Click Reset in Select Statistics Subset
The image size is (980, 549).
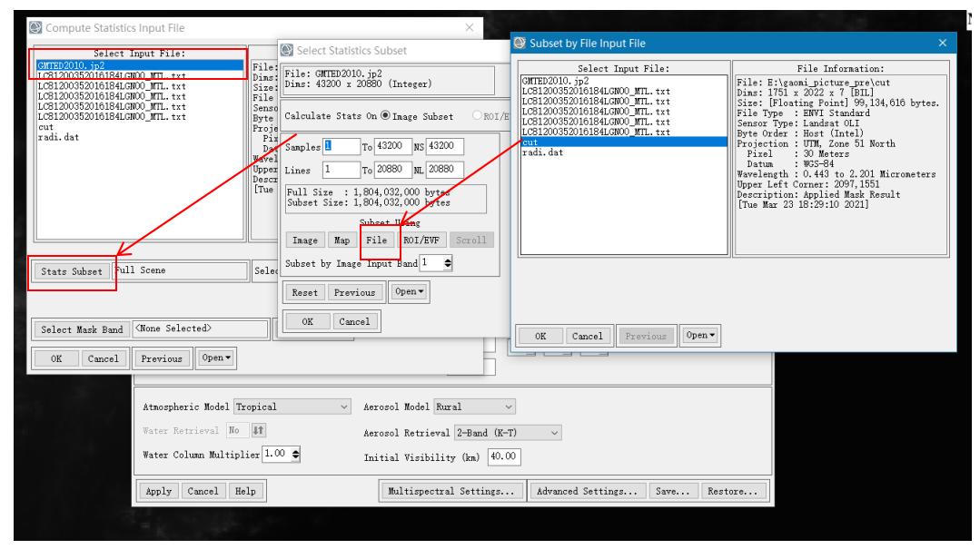305,292
